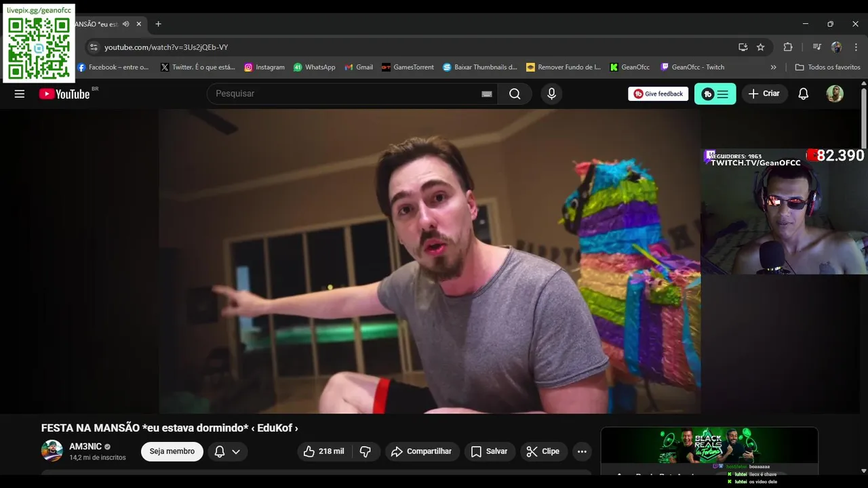Click the Compartilhar share button
The height and width of the screenshot is (488, 868).
click(x=422, y=451)
